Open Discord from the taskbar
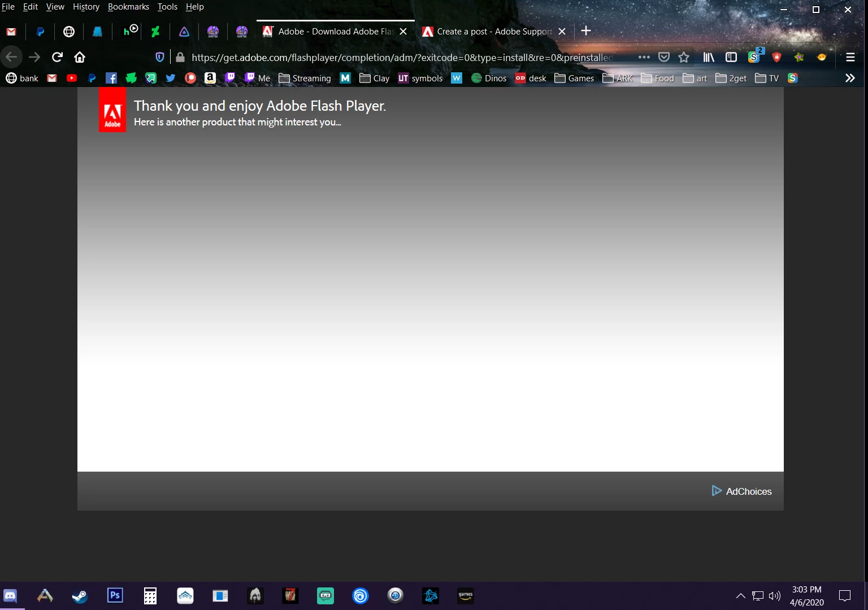Viewport: 868px width, 610px height. 10,595
